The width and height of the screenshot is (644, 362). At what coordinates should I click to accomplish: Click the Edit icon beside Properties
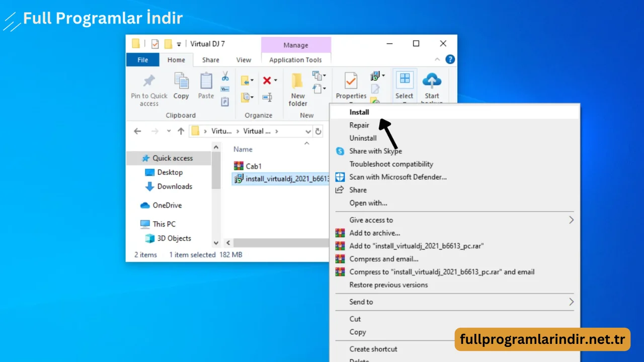click(x=375, y=89)
